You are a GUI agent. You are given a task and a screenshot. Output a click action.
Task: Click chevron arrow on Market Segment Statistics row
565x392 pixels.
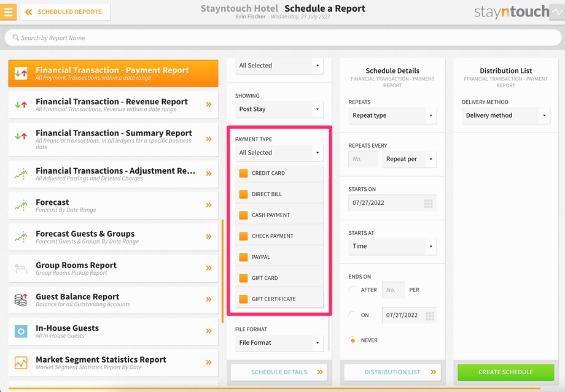209,363
